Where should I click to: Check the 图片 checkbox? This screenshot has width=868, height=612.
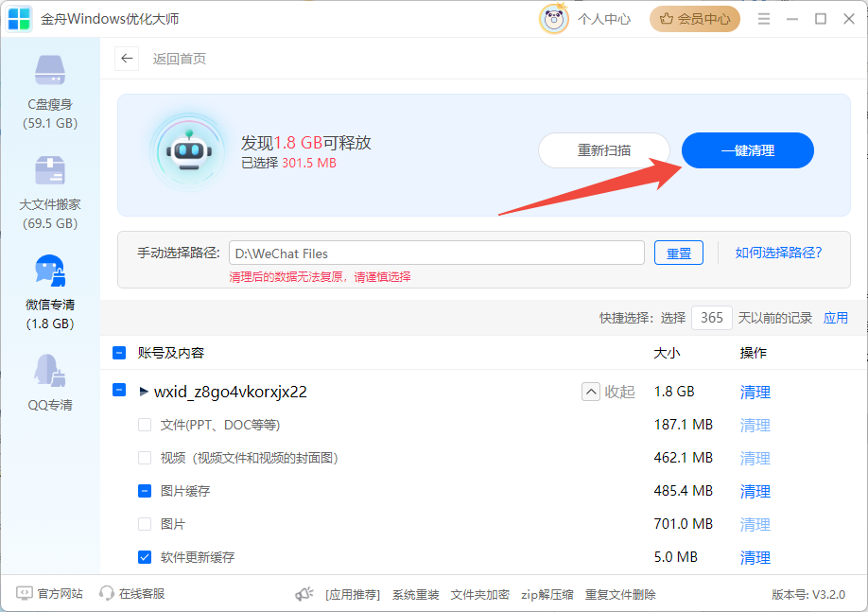145,524
